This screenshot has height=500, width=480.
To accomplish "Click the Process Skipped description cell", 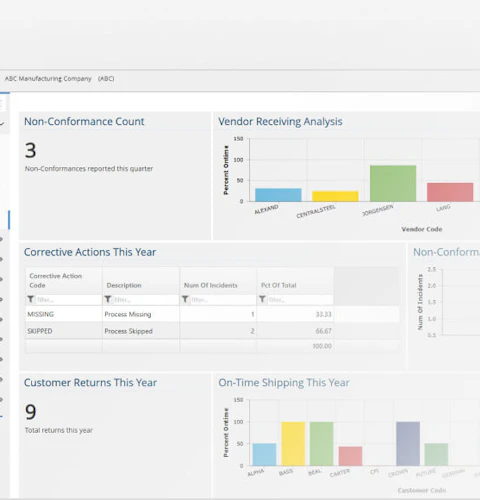I will (x=141, y=331).
